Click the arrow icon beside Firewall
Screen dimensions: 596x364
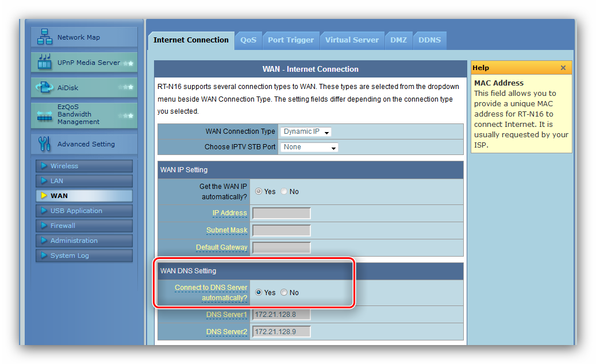[x=43, y=226]
